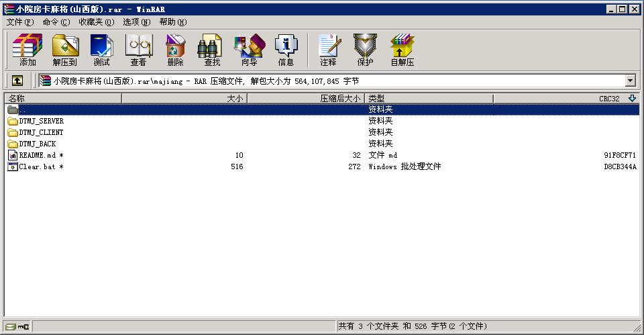The width and height of the screenshot is (644, 335).
Task: Click the 删除 (Delete) toolbar icon
Action: (175, 50)
